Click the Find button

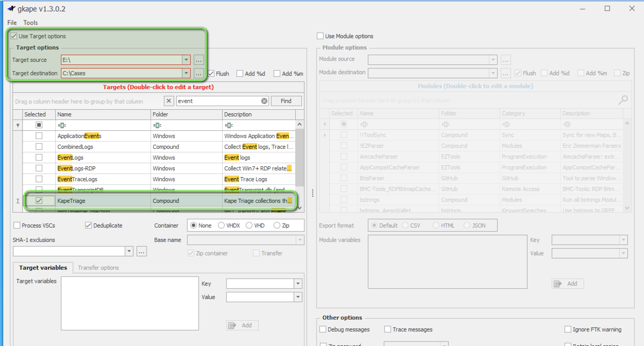[x=286, y=101]
